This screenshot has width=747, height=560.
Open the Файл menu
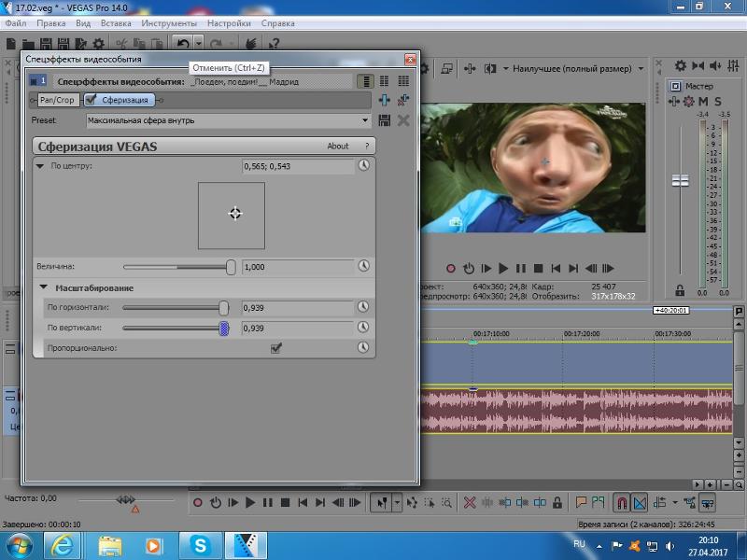click(x=16, y=23)
